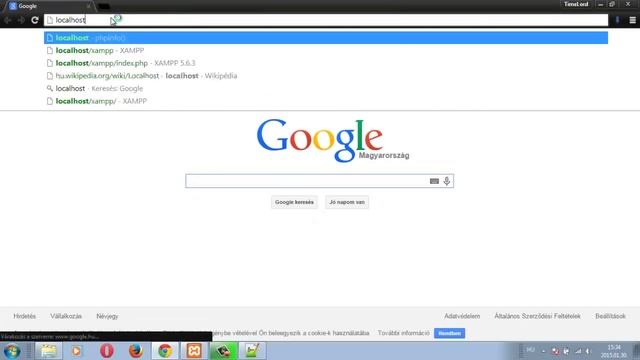The image size is (640, 360).
Task: Open the Windows Start menu
Action: [x=12, y=351]
